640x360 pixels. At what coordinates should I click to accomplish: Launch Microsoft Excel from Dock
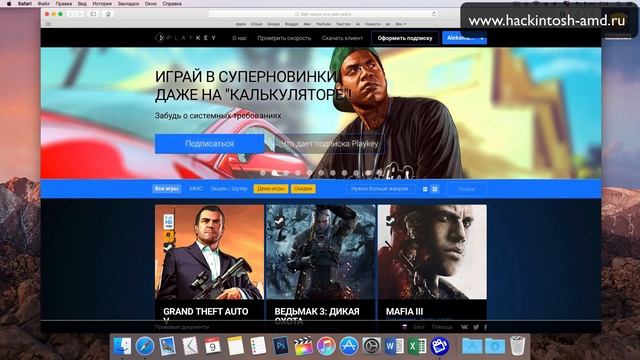[x=417, y=346]
